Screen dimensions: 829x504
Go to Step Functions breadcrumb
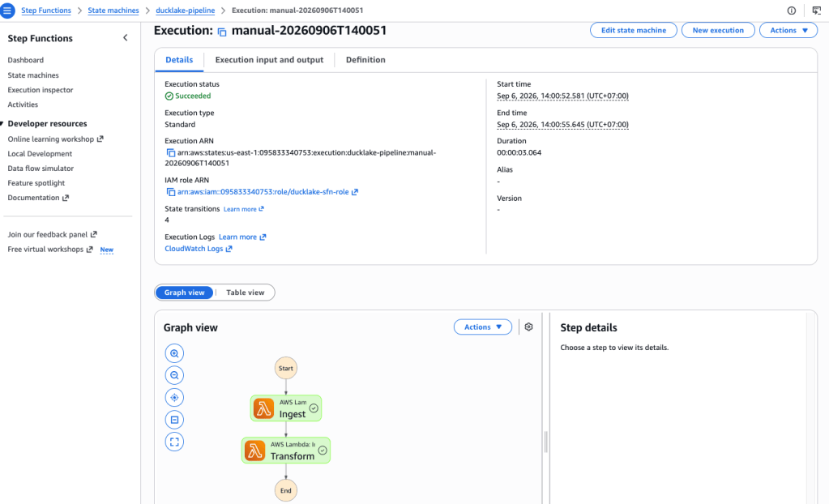click(46, 11)
